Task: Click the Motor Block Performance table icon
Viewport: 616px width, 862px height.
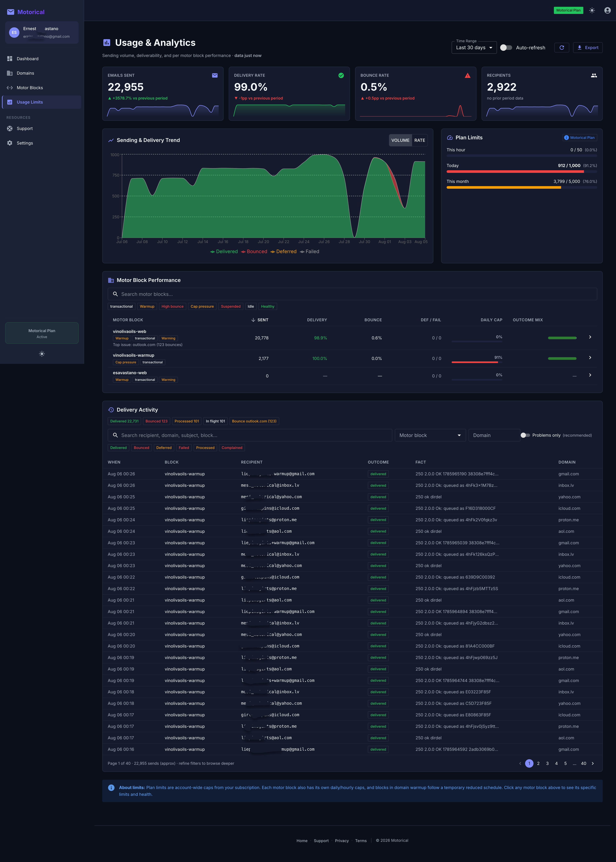Action: (111, 280)
